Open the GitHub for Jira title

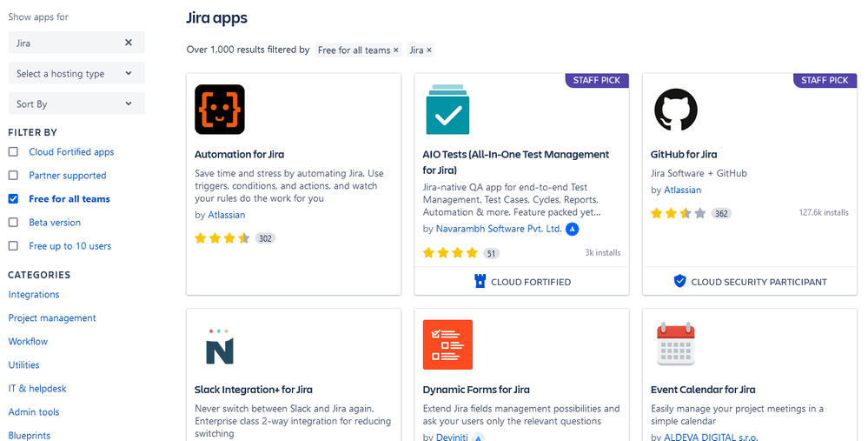(x=684, y=155)
